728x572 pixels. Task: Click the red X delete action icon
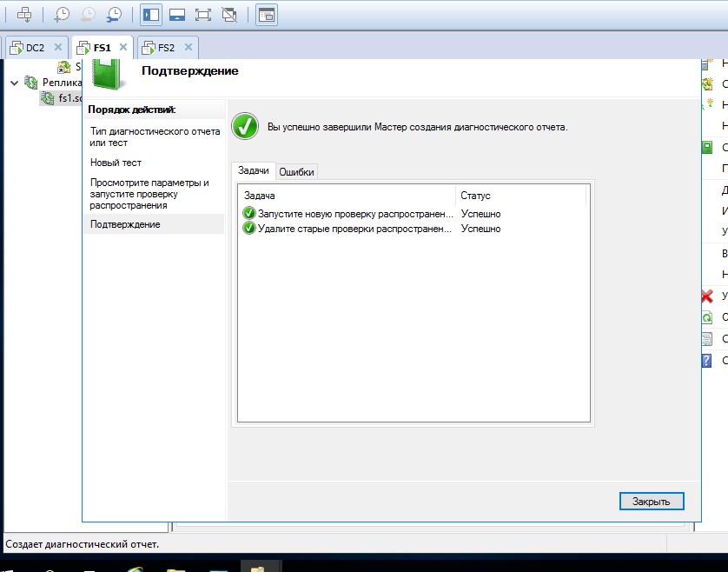pos(707,296)
